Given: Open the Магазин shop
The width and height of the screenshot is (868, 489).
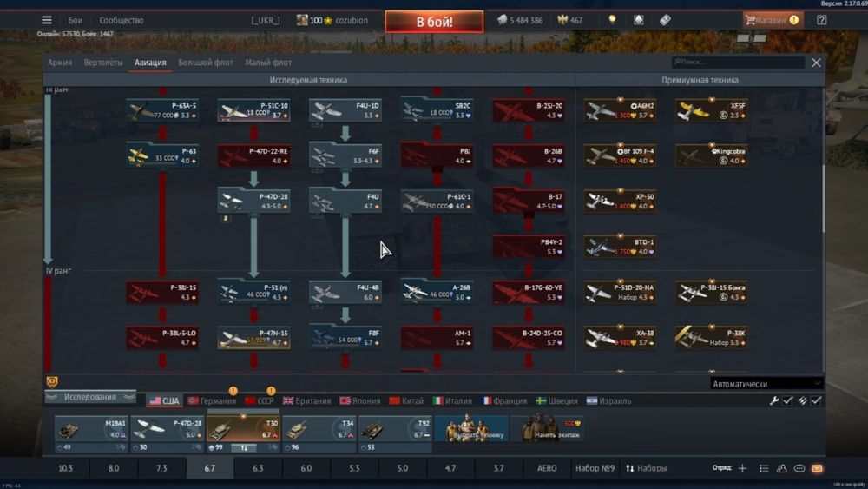Looking at the screenshot, I should 771,20.
